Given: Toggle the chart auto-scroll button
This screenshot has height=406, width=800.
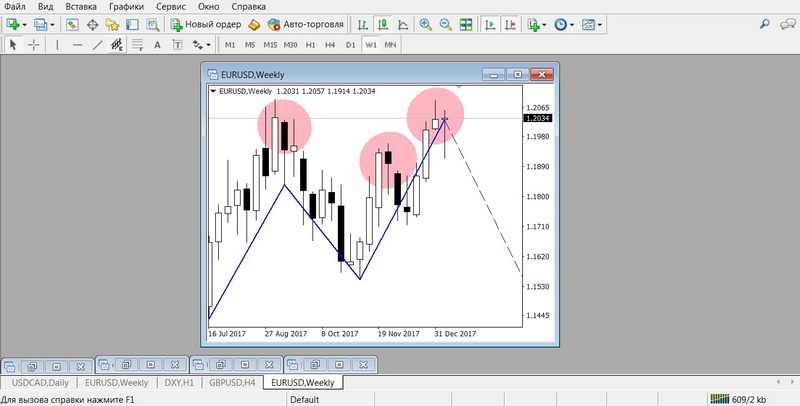Looking at the screenshot, I should (x=489, y=24).
